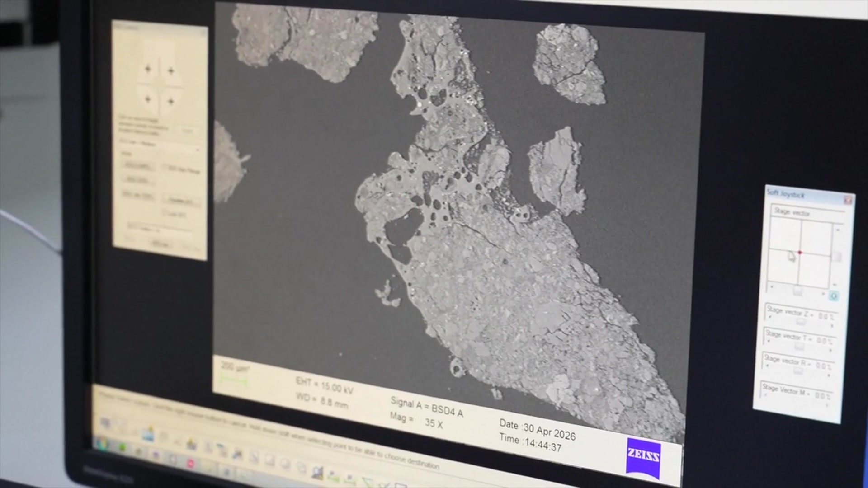Select the upper-right crosshair in the left dialog
Image resolution: width=868 pixels, height=488 pixels.
tap(171, 71)
